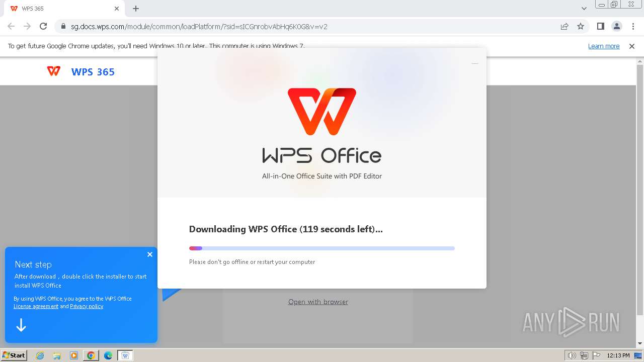Open the volume speaker tray icon

572,355
